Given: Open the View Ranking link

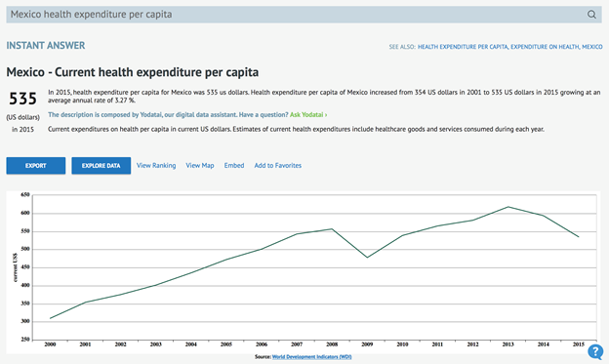Looking at the screenshot, I should tap(156, 166).
